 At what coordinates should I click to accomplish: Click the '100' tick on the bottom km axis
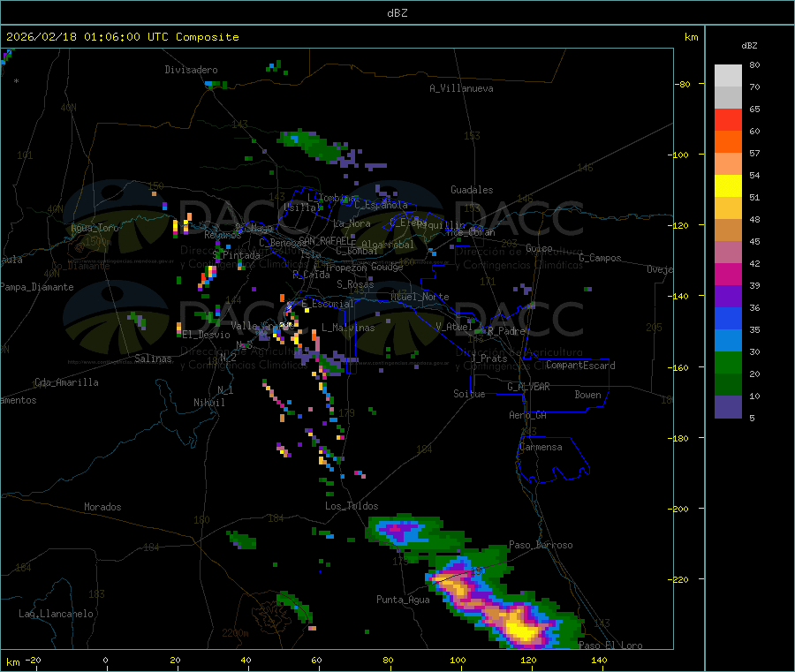[458, 660]
